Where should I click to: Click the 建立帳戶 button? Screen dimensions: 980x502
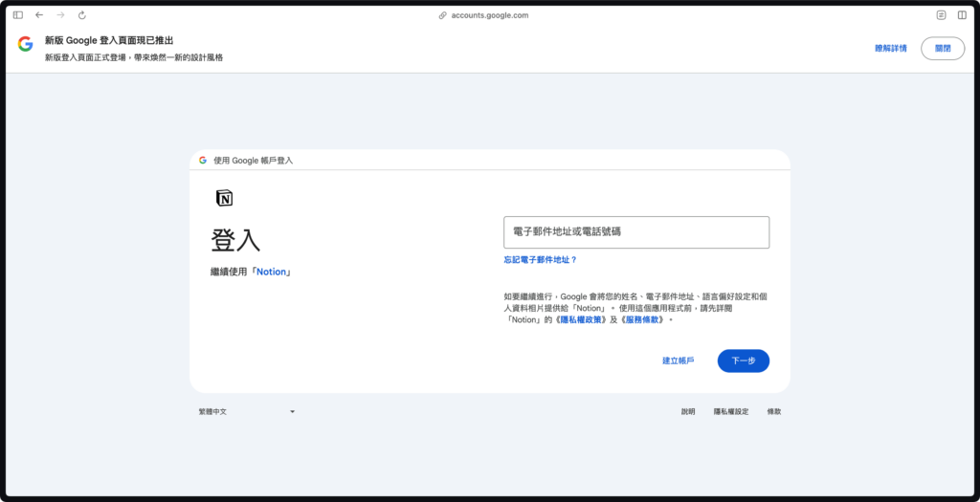679,360
